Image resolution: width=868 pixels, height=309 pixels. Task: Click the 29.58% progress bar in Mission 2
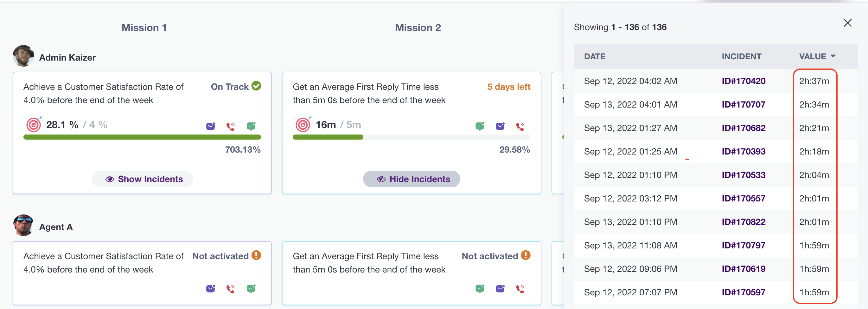point(411,137)
